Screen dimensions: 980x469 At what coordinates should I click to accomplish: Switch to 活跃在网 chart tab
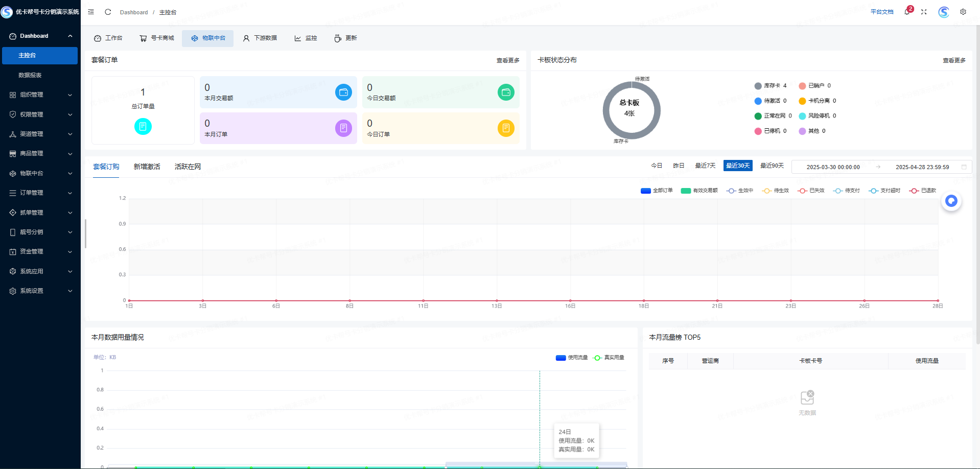pos(188,167)
